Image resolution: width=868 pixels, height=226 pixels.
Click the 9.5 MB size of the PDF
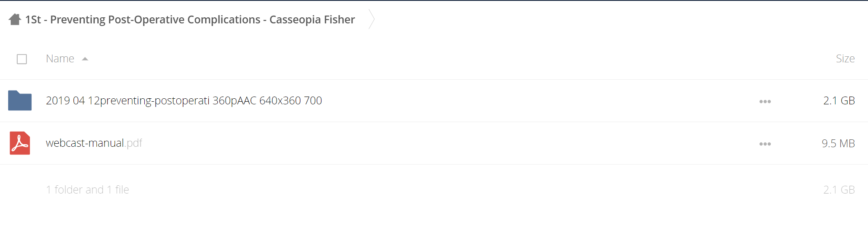[x=838, y=143]
